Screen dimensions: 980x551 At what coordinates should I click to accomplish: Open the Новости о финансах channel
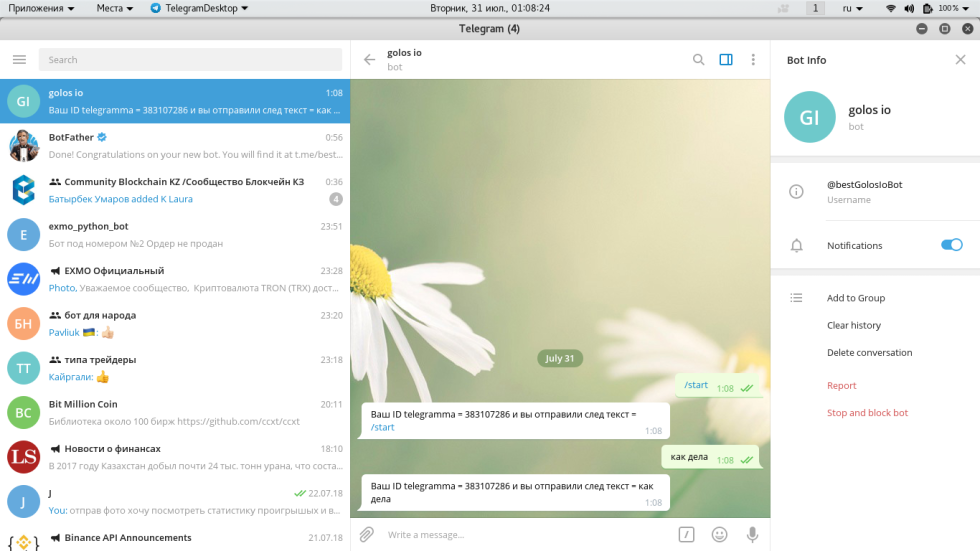tap(175, 457)
